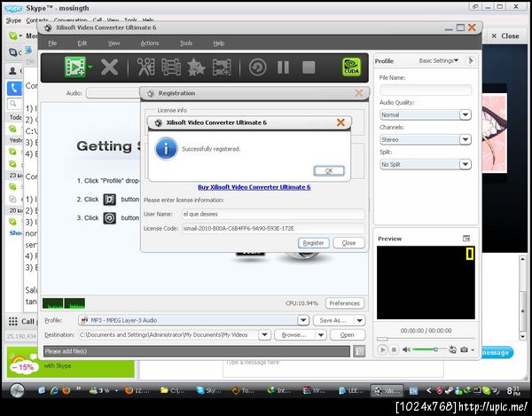
Task: Open the View menu in Xilisoft
Action: pos(113,43)
